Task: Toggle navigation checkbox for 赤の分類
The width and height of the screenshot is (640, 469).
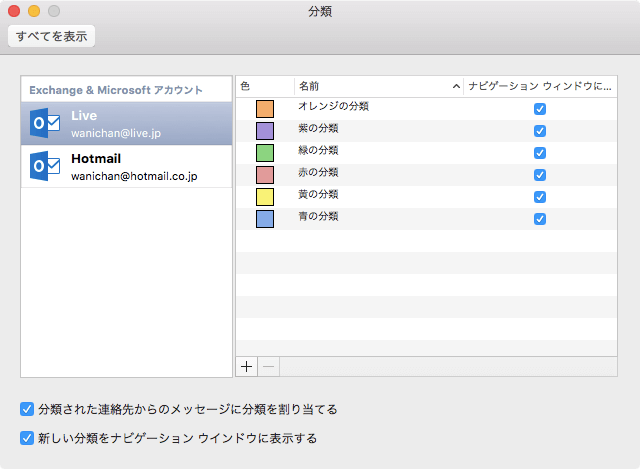Action: pyautogui.click(x=540, y=175)
